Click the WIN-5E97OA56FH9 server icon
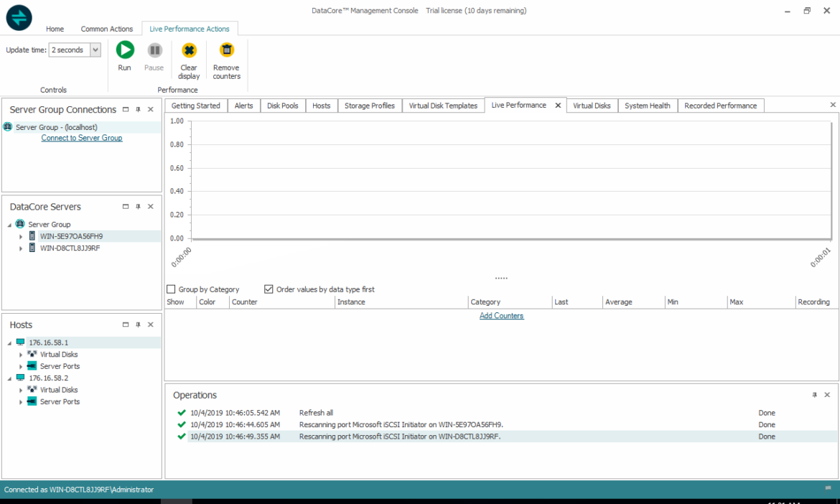 coord(32,235)
